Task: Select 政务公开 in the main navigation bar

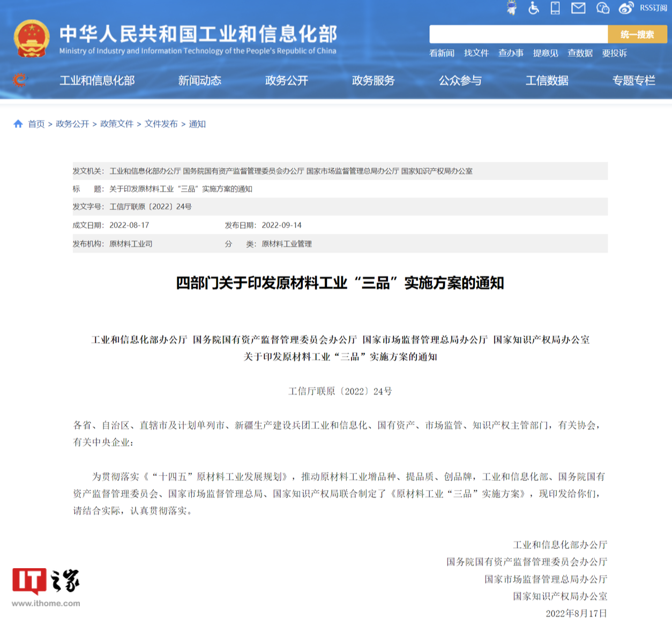Action: click(x=287, y=80)
